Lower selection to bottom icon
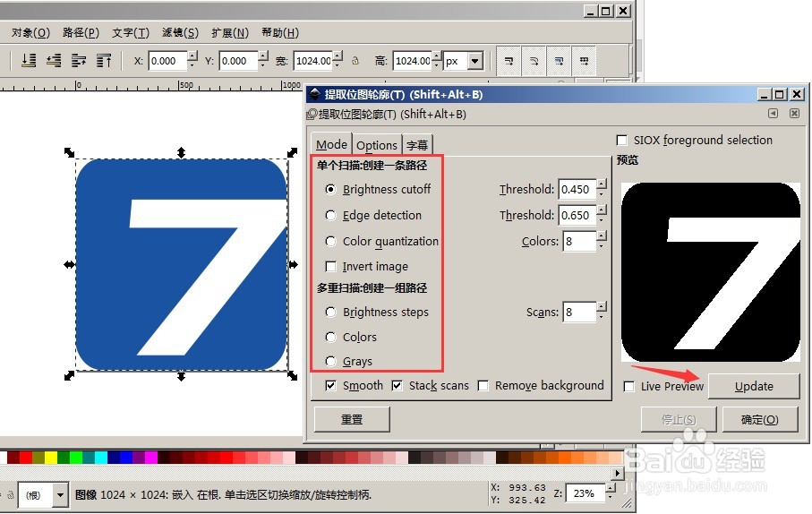Image resolution: width=812 pixels, height=514 pixels. (28, 61)
